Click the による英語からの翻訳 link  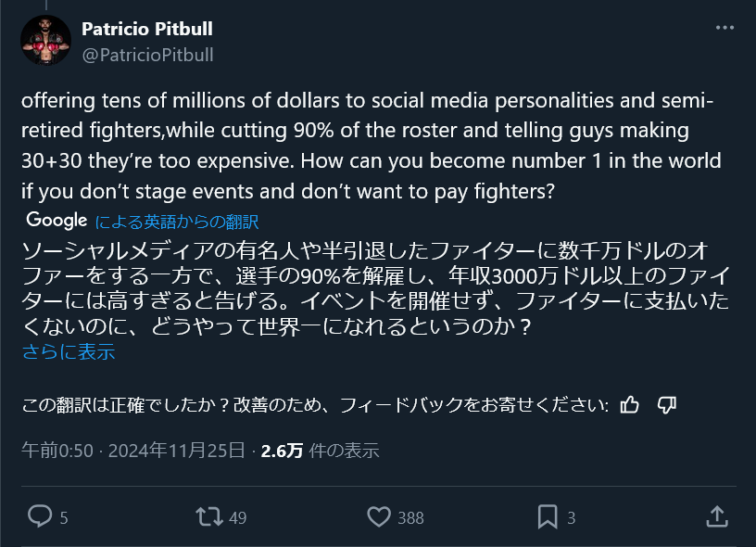point(176,222)
